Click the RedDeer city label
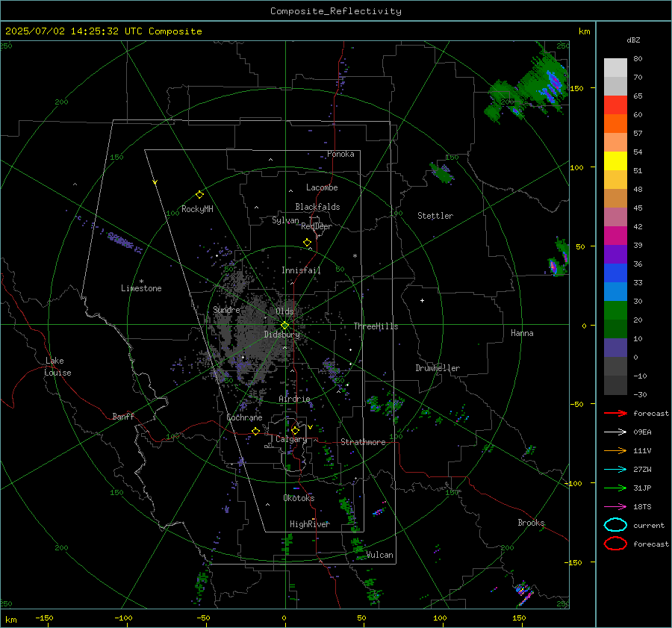 (x=317, y=226)
